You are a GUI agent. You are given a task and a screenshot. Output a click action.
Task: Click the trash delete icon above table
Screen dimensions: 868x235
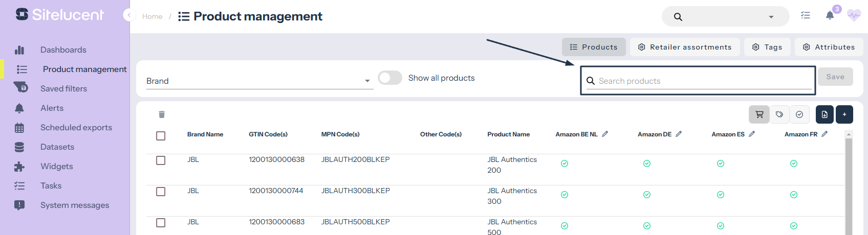[x=162, y=114]
